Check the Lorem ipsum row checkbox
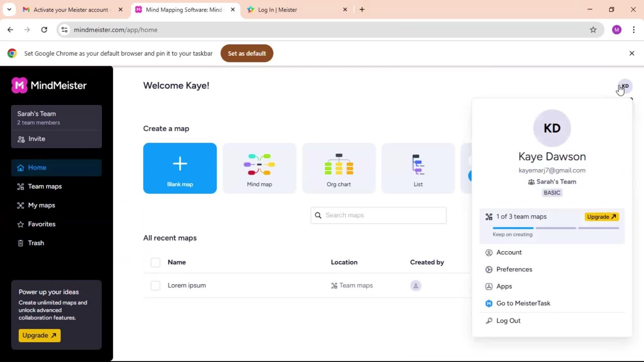 coord(155,286)
